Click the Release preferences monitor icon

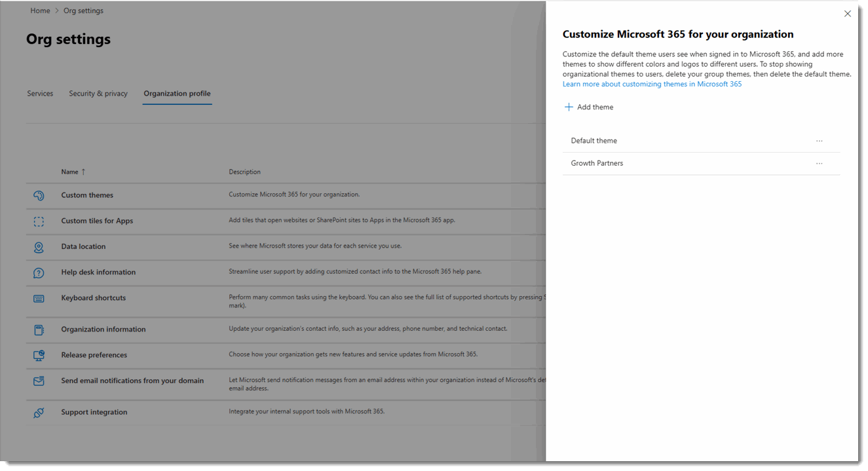point(39,355)
